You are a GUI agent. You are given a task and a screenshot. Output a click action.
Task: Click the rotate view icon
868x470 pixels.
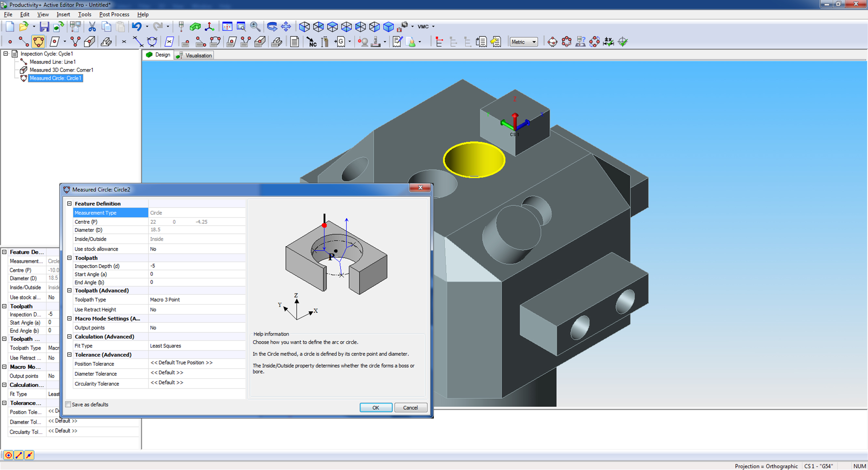click(x=271, y=27)
